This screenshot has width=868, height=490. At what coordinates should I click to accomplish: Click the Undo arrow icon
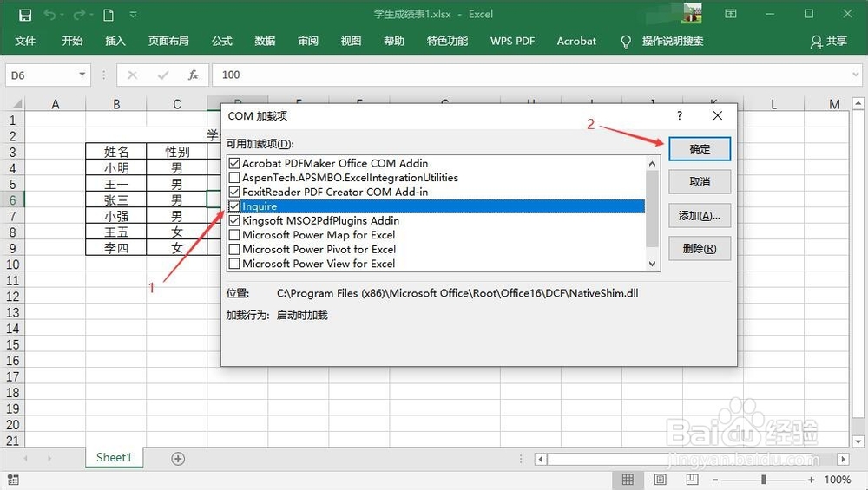tap(49, 15)
